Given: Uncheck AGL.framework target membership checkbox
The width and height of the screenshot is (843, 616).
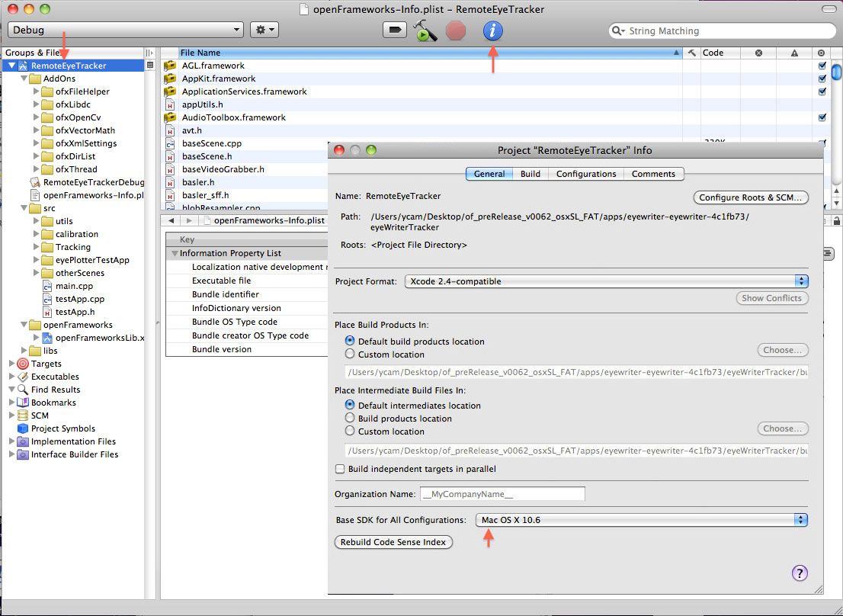Looking at the screenshot, I should click(822, 66).
